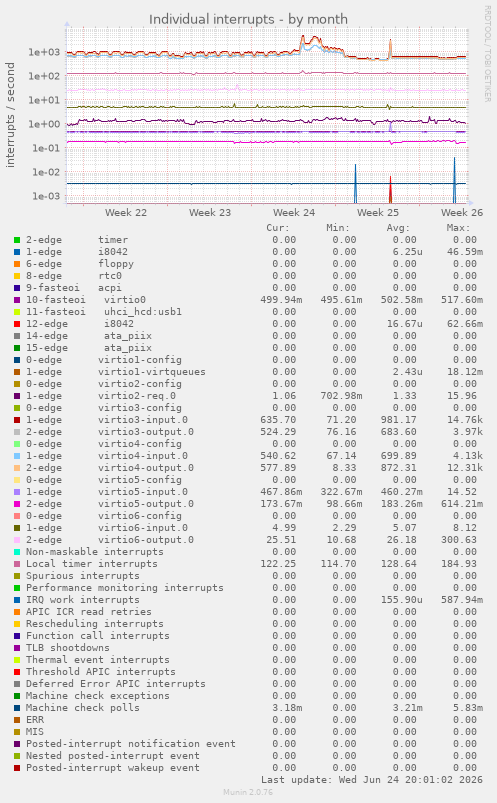Viewport: 497px width, 803px height.
Task: Click the 'Spurious interrupts' legend entry
Action: coord(82,576)
